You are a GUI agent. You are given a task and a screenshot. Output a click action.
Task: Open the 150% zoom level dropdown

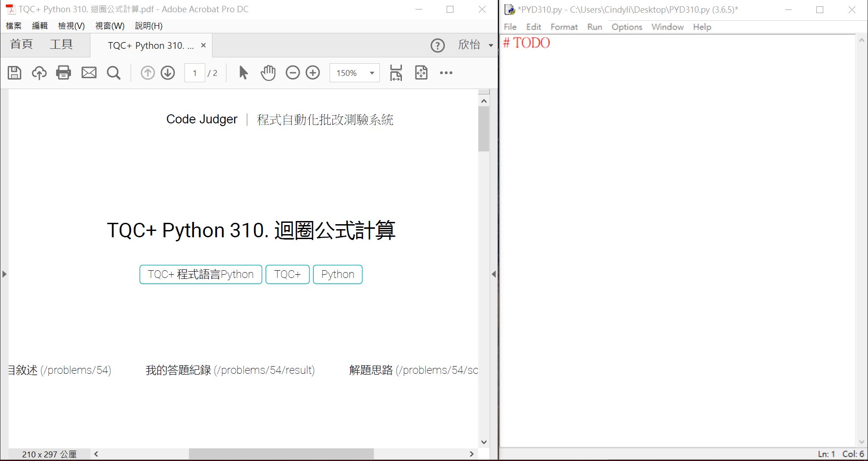tap(372, 73)
